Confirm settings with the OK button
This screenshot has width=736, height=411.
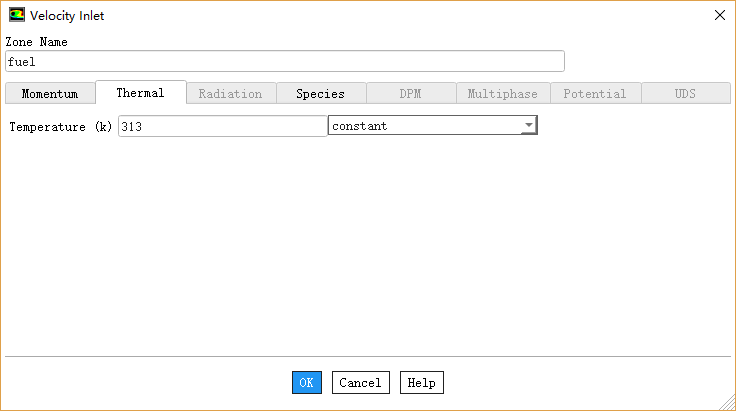[307, 383]
